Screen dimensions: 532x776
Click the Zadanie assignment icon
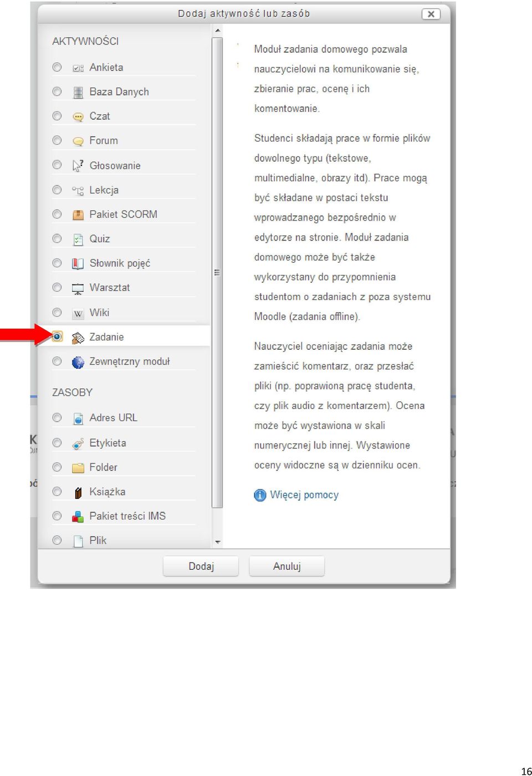point(78,337)
